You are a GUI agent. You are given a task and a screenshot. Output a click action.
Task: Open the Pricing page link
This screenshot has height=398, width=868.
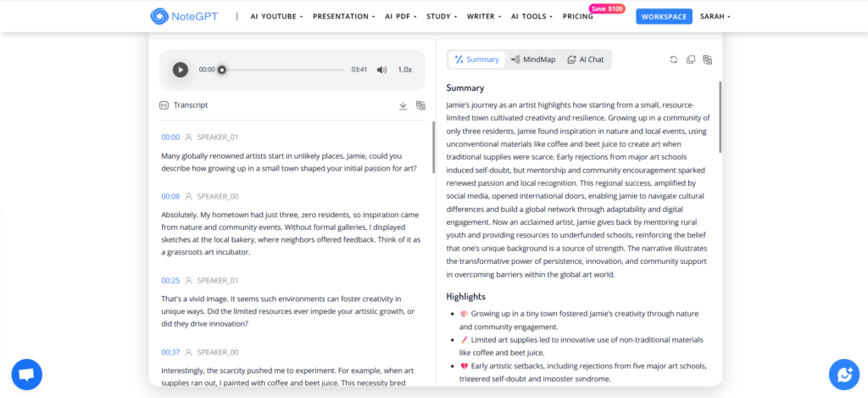coord(577,16)
